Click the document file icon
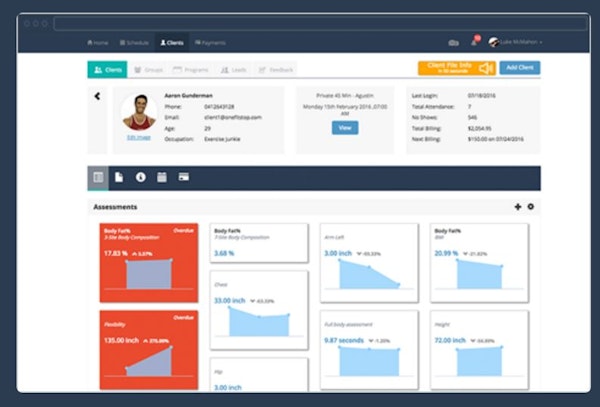Screen dimensions: 600x407 (x=119, y=177)
